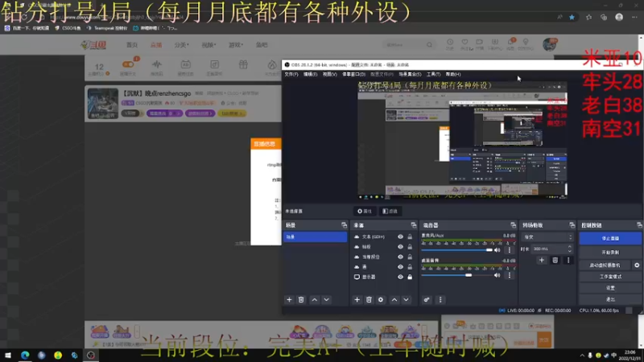Open OBS 停靠窗口(D) menu
Screen dimensions: 644x362
click(353, 74)
